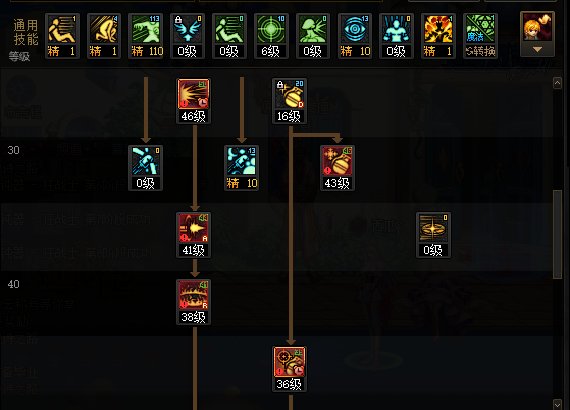Click the scrollbar up arrow
Screen dimensions: 570x410
[x=557, y=83]
